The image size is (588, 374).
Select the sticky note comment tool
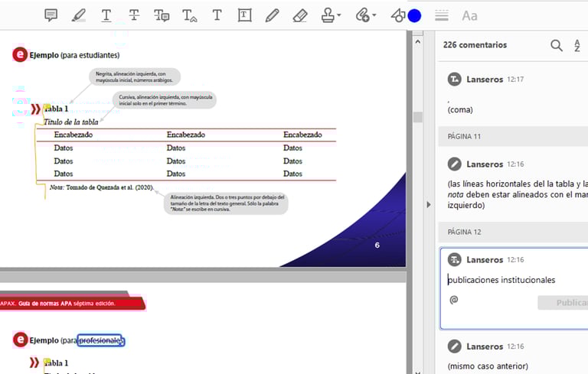[x=51, y=15]
